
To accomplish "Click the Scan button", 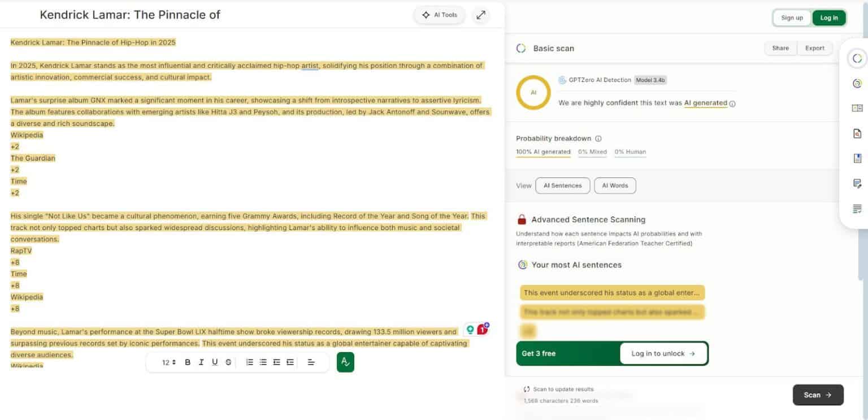I will [x=818, y=395].
